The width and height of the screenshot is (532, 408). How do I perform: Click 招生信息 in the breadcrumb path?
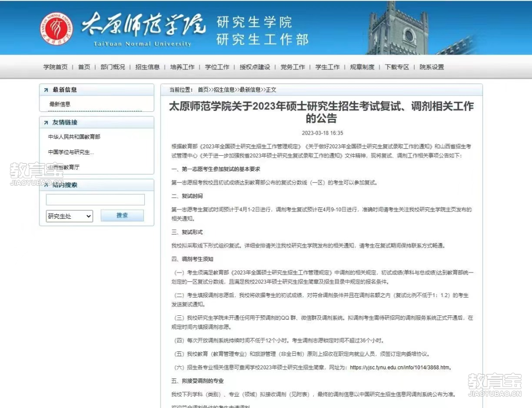tap(224, 90)
